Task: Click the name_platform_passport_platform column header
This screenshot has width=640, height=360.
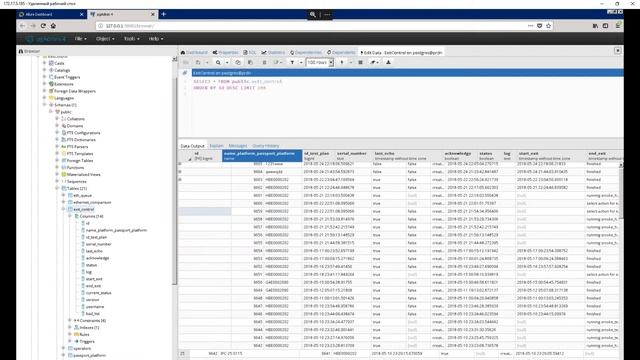Action: coord(262,156)
